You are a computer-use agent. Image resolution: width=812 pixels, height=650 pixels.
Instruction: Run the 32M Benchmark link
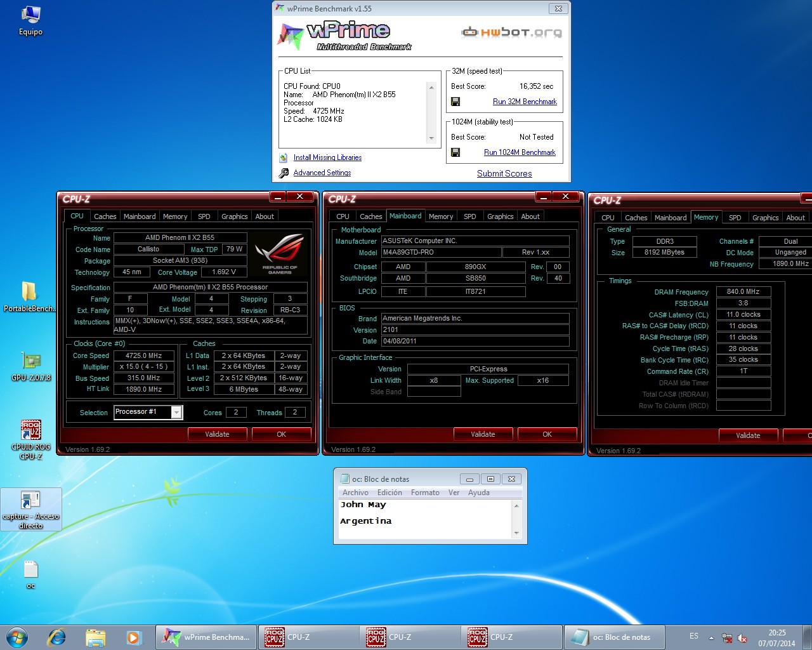[525, 102]
